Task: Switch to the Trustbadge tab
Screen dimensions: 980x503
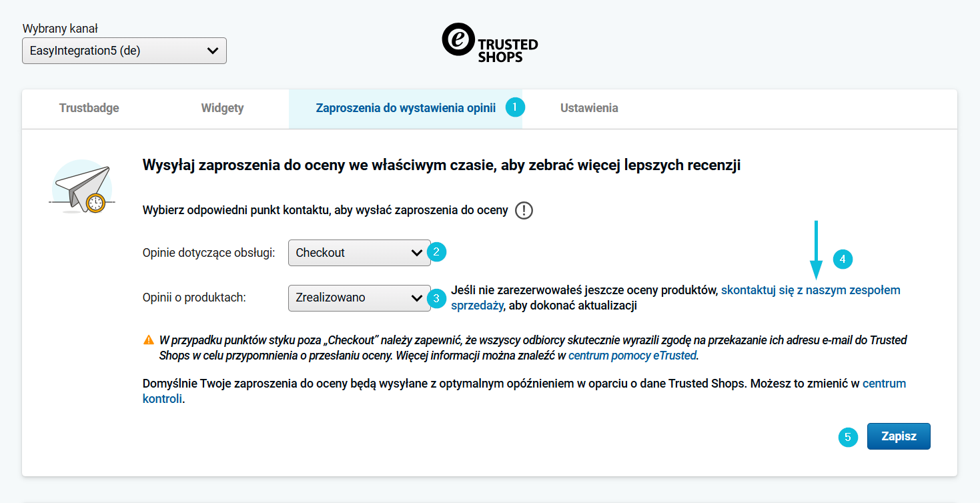Action: click(x=89, y=108)
